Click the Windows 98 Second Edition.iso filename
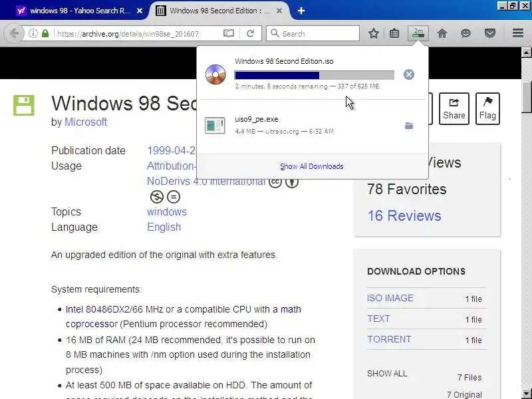 (x=284, y=61)
